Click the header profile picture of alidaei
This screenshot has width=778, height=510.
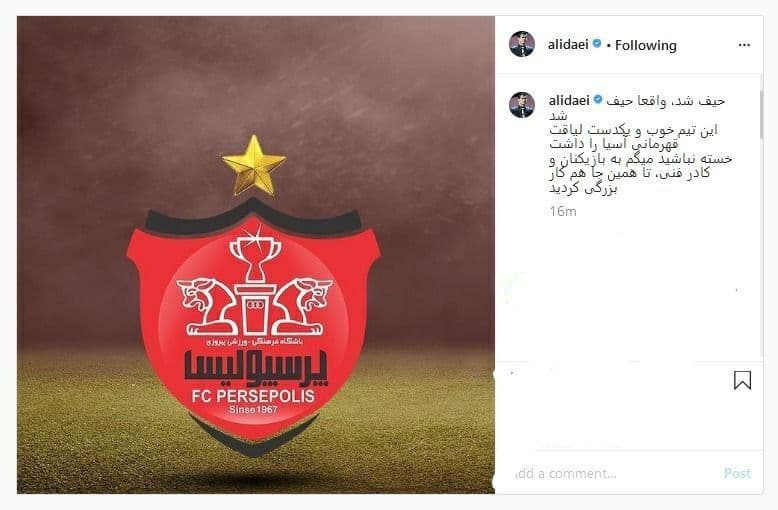click(522, 44)
